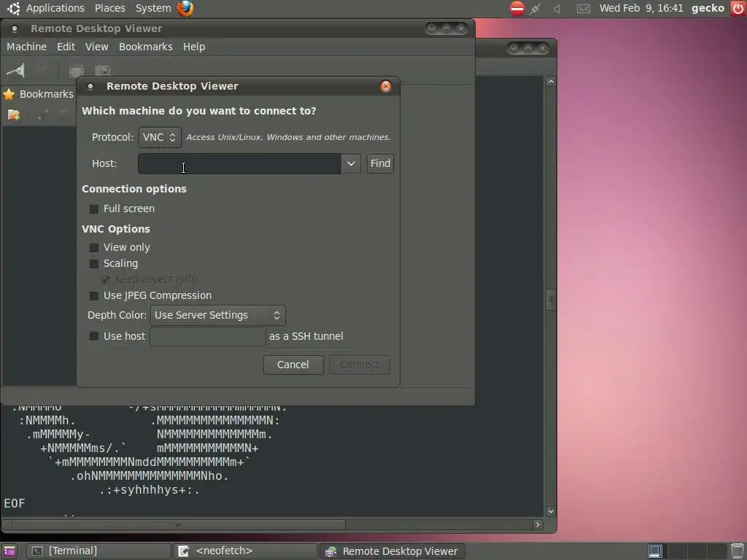The height and width of the screenshot is (560, 747).
Task: Open the volume speaker indicator
Action: coord(557,9)
